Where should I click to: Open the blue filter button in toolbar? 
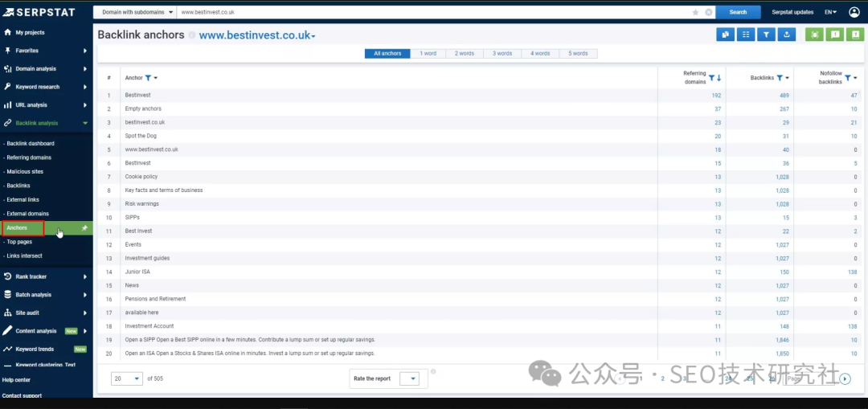[766, 35]
